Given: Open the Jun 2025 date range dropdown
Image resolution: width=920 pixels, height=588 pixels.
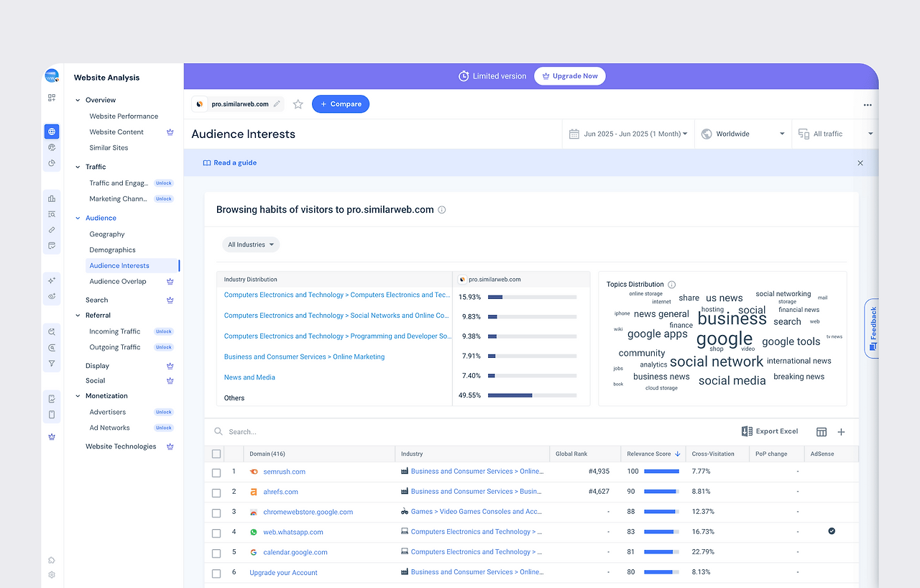Looking at the screenshot, I should click(628, 134).
